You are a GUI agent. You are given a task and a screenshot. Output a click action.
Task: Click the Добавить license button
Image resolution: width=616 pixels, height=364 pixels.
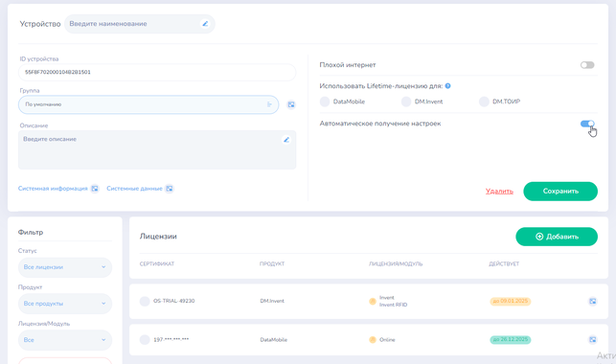pyautogui.click(x=557, y=237)
